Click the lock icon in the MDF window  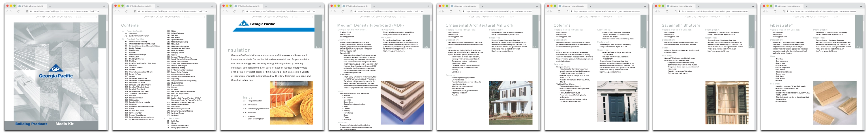[x=355, y=11]
